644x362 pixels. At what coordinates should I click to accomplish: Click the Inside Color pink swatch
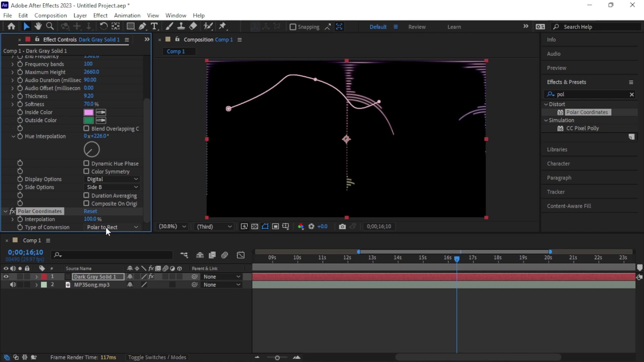[x=88, y=112]
